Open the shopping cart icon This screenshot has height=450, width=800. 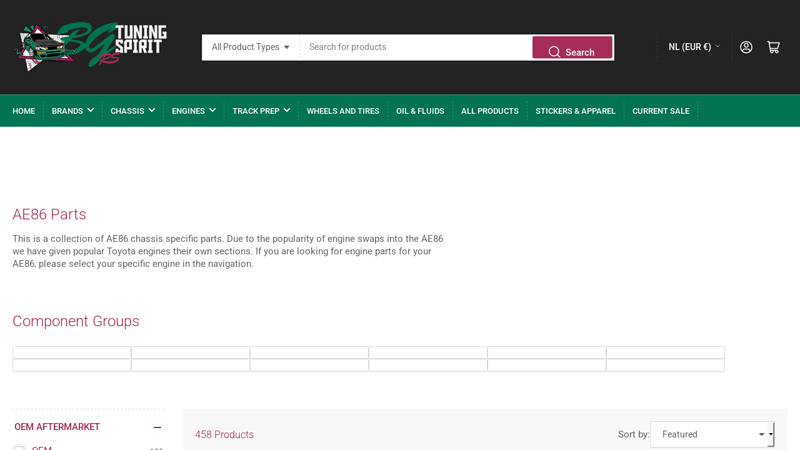click(773, 47)
